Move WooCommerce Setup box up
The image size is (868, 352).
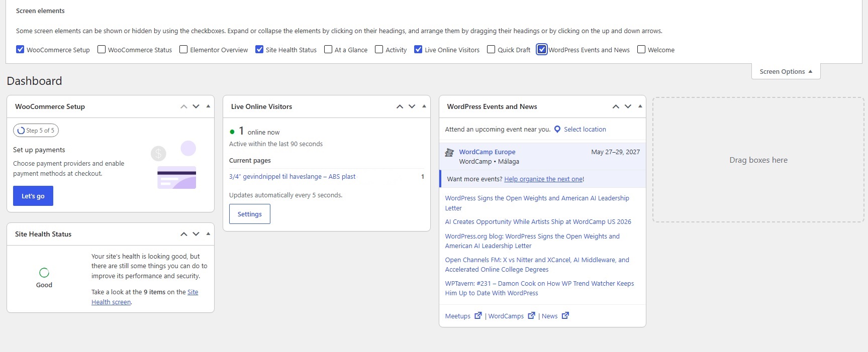(184, 106)
